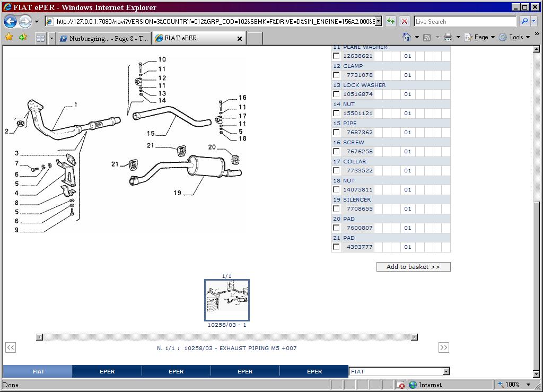Click the SILENCER part label
This screenshot has width=543, height=392.
point(357,199)
